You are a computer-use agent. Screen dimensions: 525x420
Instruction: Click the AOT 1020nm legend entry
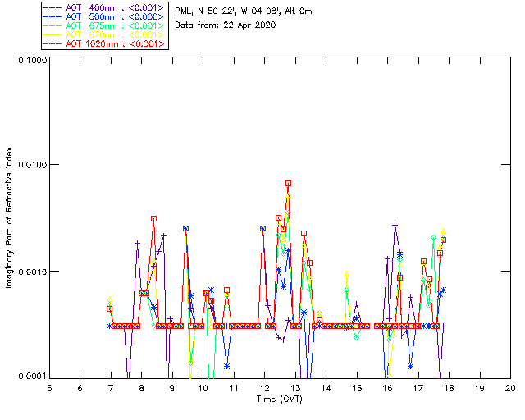[x=104, y=43]
